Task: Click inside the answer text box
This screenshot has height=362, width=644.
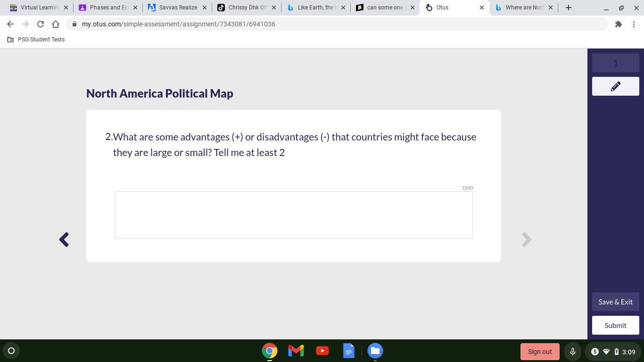Action: pos(293,215)
